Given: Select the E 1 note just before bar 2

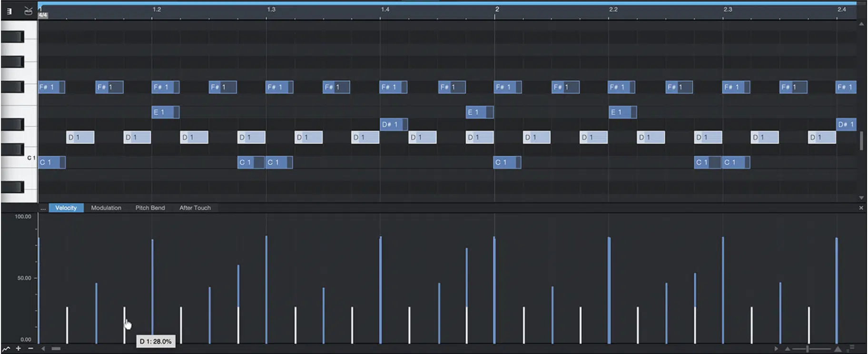Looking at the screenshot, I should click(480, 112).
